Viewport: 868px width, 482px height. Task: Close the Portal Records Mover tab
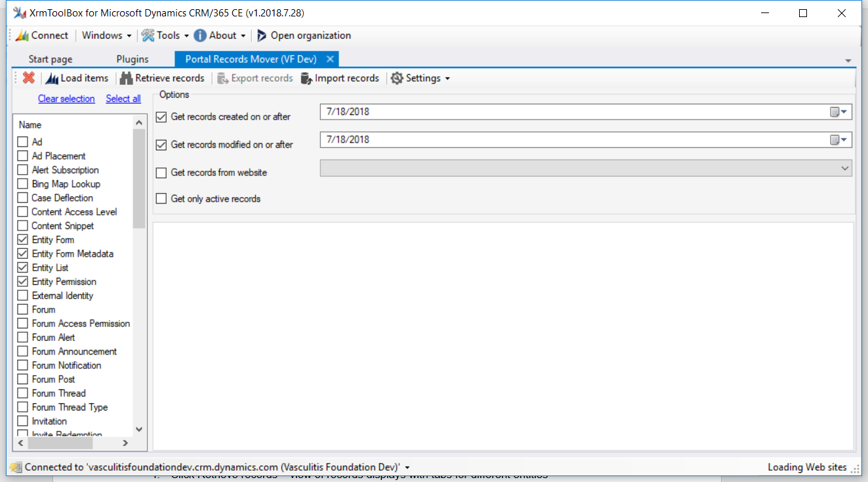[x=331, y=59]
